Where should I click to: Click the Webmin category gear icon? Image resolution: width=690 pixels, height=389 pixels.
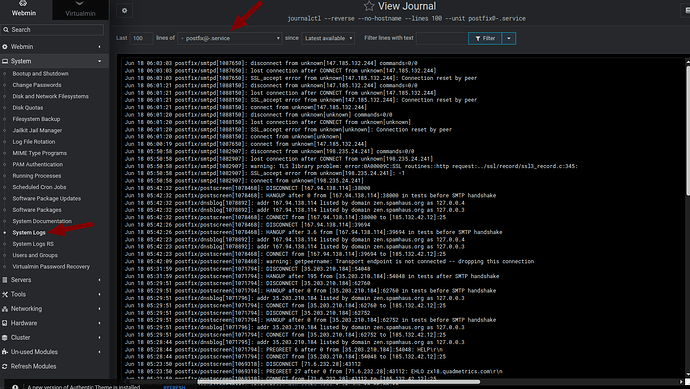5,47
